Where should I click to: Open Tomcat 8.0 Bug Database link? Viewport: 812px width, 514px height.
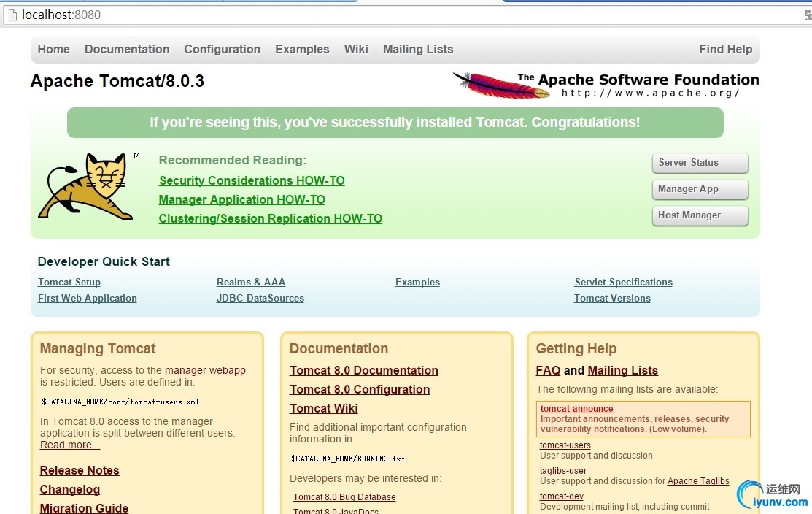(344, 497)
